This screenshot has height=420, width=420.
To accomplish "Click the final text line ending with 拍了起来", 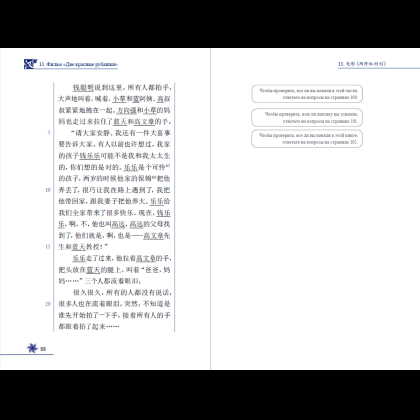I will pos(89,326).
